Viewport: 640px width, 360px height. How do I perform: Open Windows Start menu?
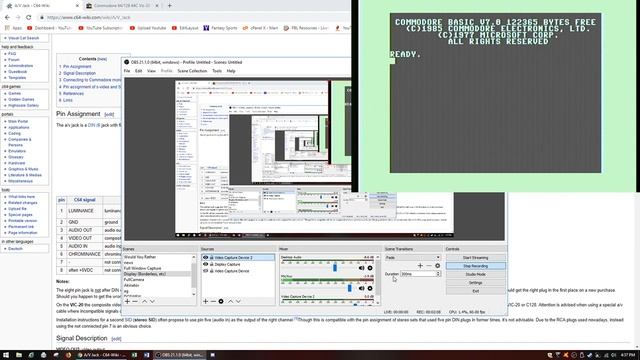coord(6,355)
